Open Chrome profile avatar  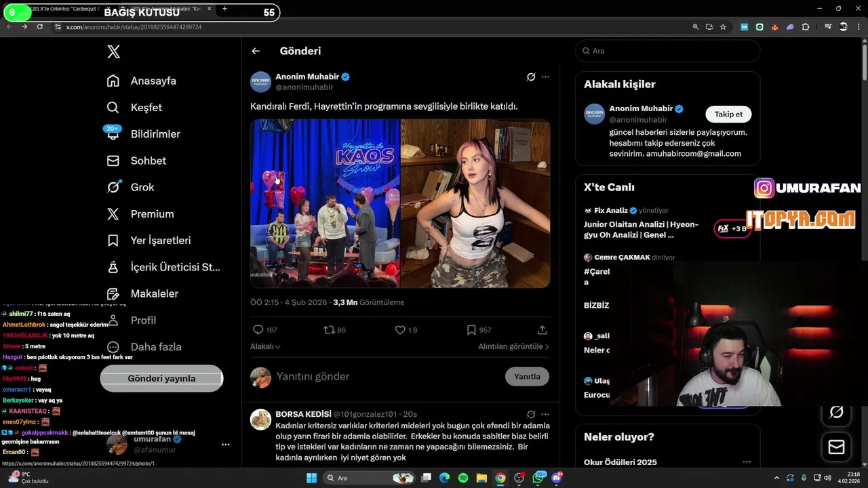coord(843,27)
